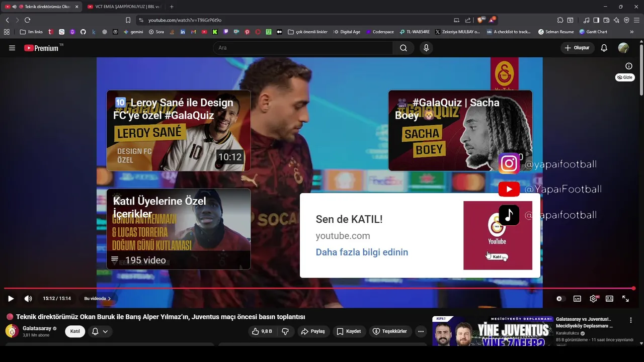Click the info card icon in player
This screenshot has width=644, height=362.
(x=629, y=66)
